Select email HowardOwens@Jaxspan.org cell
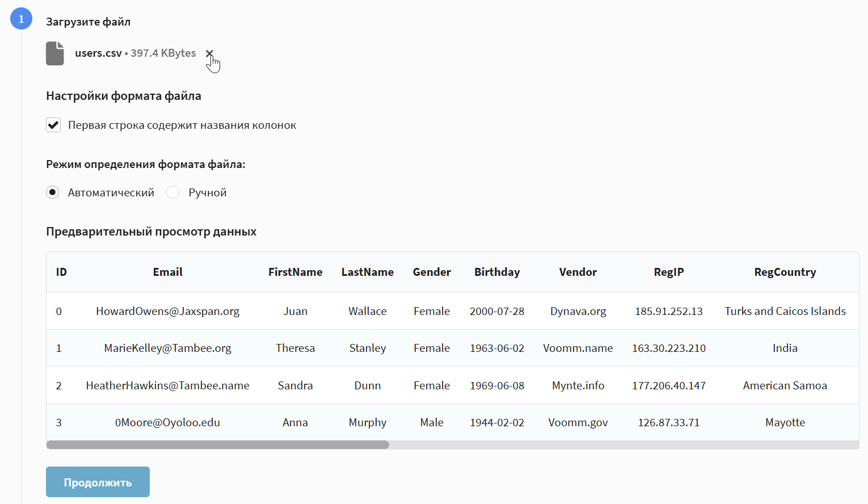Image resolution: width=868 pixels, height=504 pixels. [168, 311]
